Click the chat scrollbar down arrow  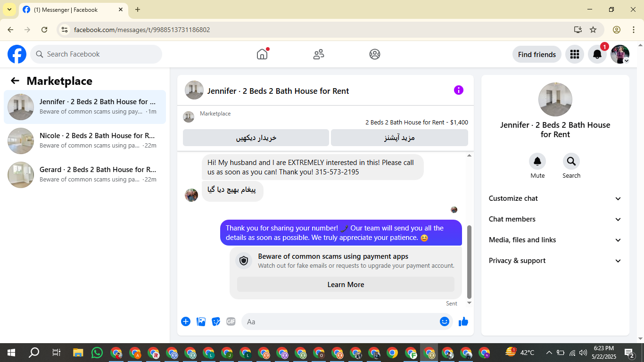469,303
